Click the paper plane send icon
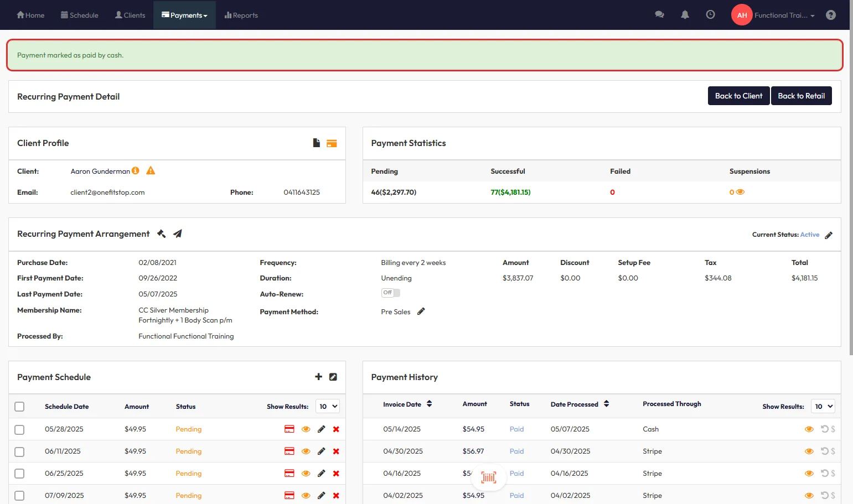The height and width of the screenshot is (504, 853). pos(178,234)
